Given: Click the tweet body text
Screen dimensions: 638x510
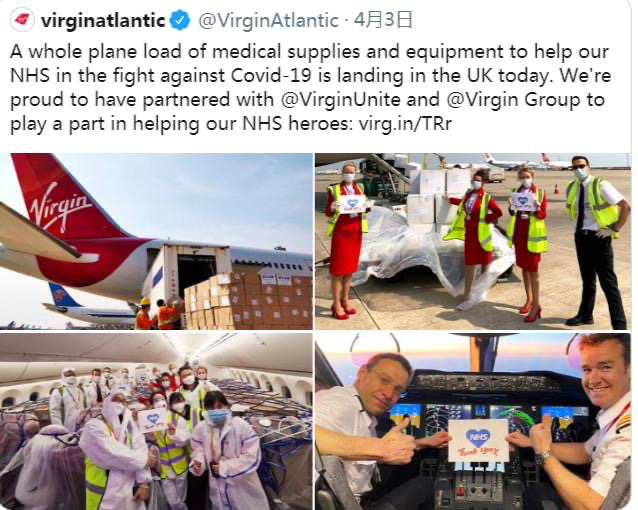Looking at the screenshot, I should (310, 88).
